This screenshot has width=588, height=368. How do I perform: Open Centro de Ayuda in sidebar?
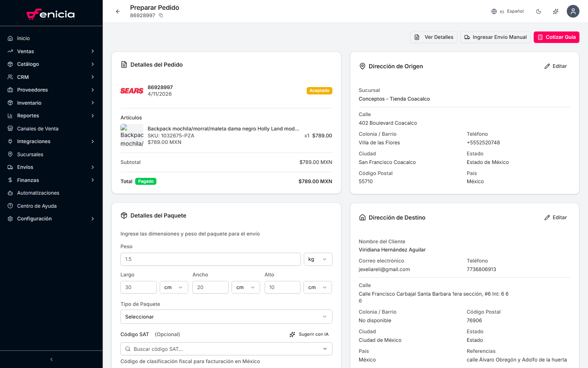(x=37, y=206)
